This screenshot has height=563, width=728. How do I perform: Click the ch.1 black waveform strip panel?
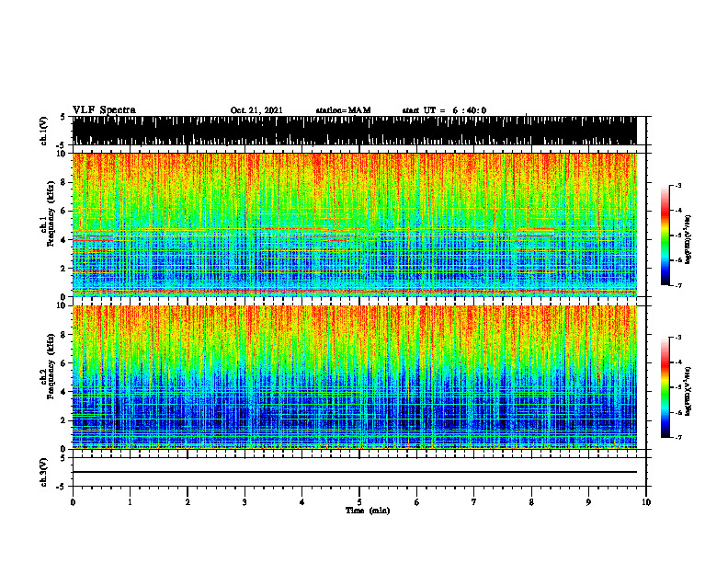coord(354,131)
